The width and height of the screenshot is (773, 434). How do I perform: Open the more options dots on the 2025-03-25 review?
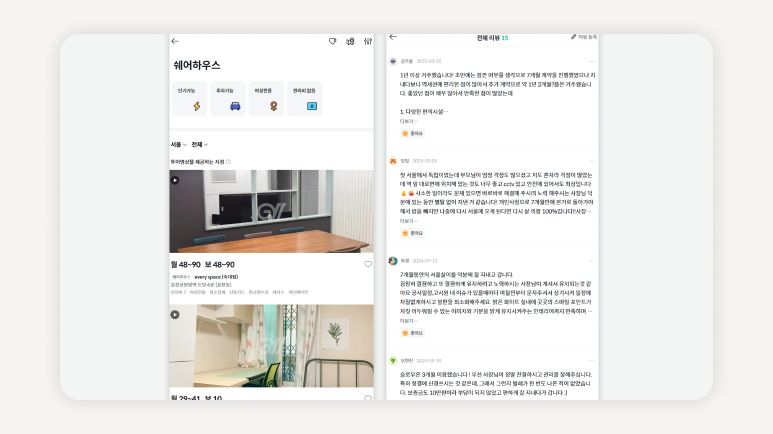[x=591, y=62]
